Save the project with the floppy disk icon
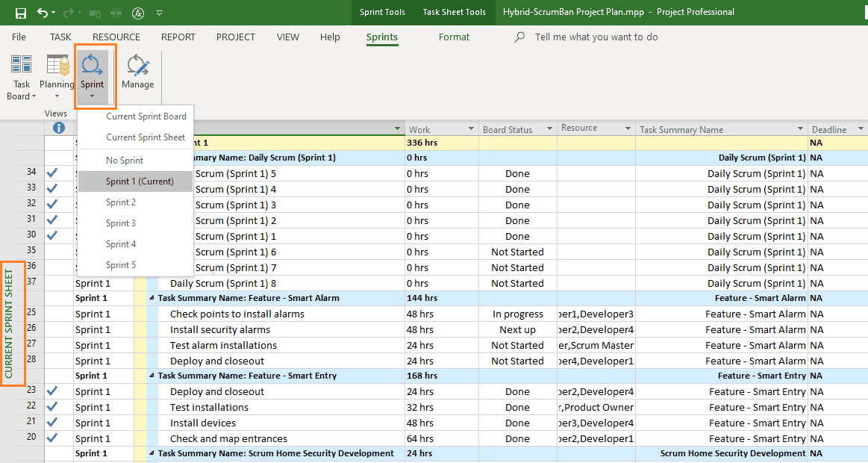This screenshot has width=868, height=463. click(20, 12)
